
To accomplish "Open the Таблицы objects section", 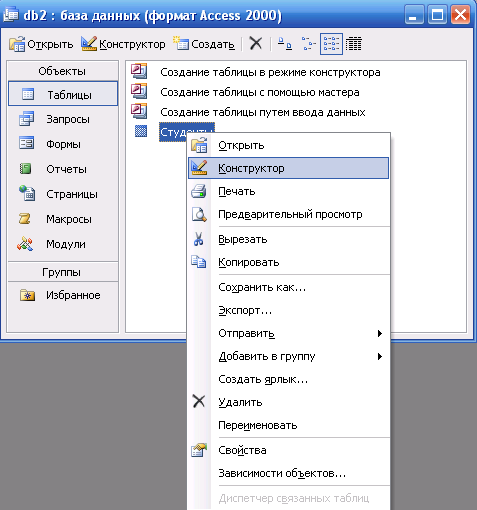I will click(63, 94).
